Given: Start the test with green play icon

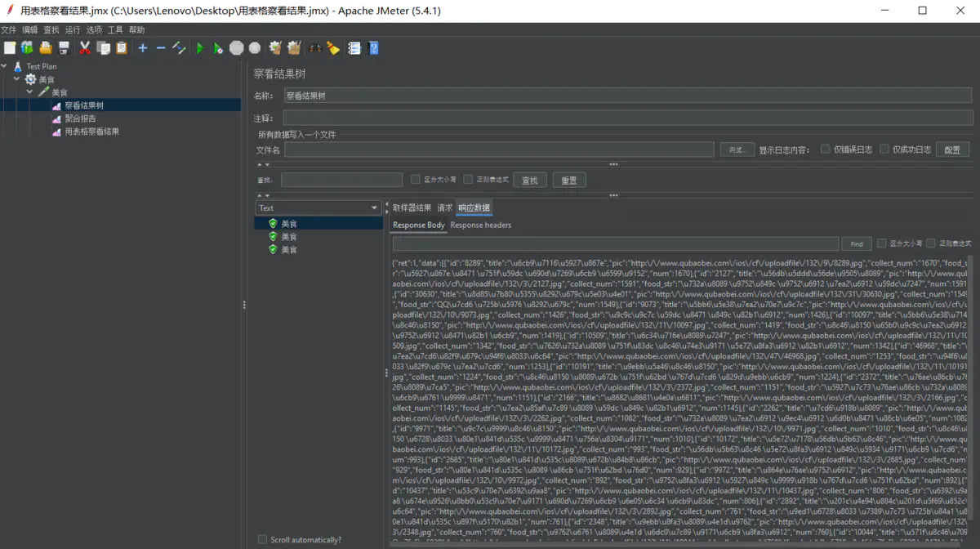Looking at the screenshot, I should [x=200, y=48].
